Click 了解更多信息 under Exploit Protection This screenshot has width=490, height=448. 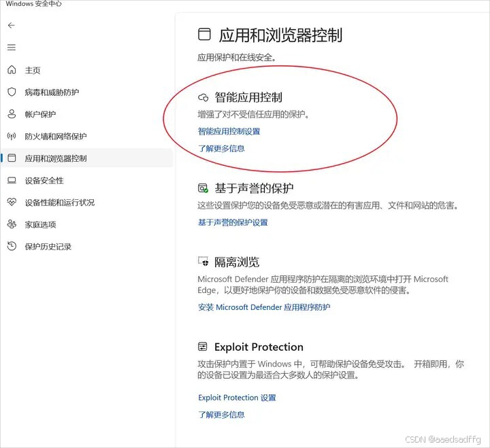(x=221, y=415)
